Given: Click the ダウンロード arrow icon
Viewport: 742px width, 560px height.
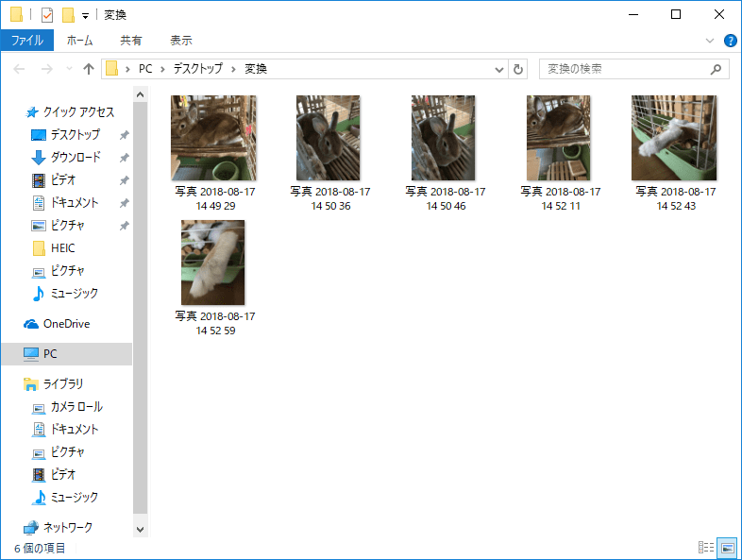Looking at the screenshot, I should tap(39, 158).
